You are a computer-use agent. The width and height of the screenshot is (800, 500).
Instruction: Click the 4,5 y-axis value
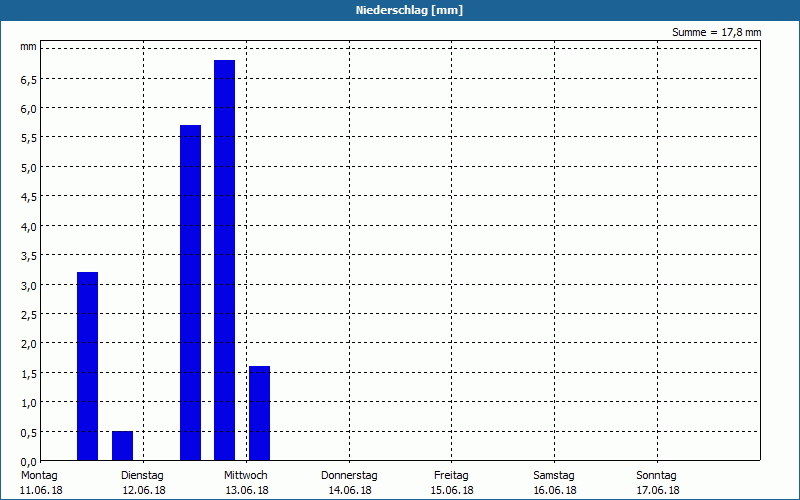[29, 197]
